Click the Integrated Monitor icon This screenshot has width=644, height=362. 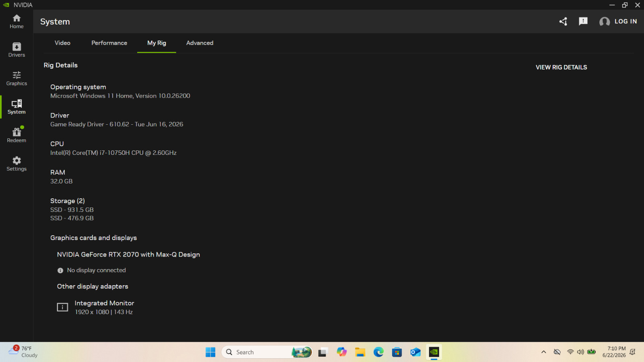click(x=62, y=307)
